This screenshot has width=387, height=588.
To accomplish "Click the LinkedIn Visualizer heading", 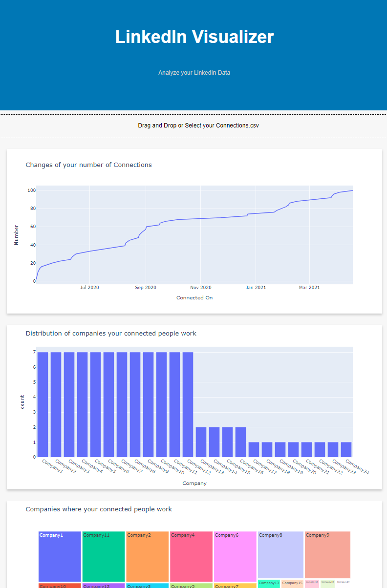I will tap(194, 37).
